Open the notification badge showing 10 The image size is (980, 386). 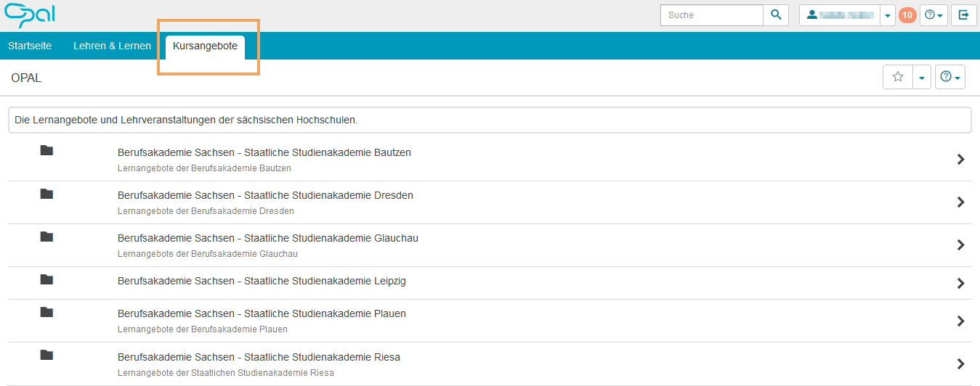pyautogui.click(x=907, y=15)
